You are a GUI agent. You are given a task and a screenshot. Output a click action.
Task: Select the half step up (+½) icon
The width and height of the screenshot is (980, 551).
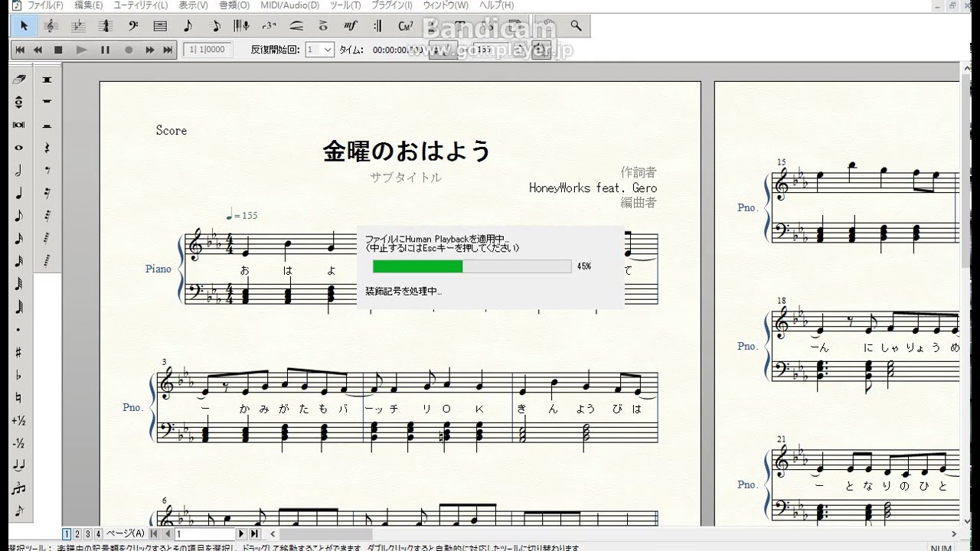[19, 421]
